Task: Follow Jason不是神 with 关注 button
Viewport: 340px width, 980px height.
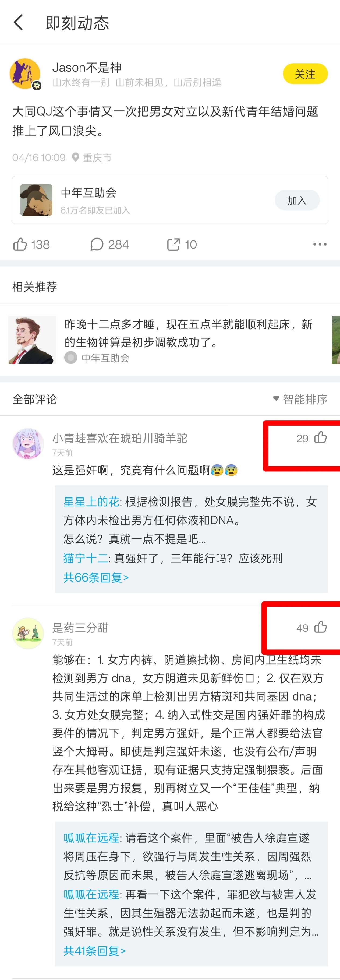Action: [x=305, y=74]
